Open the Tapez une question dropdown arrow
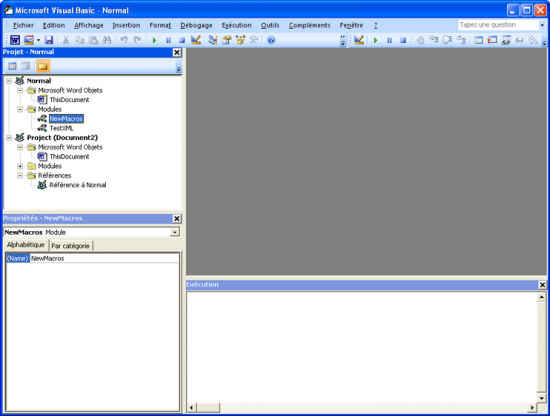This screenshot has height=416, width=550. click(542, 25)
